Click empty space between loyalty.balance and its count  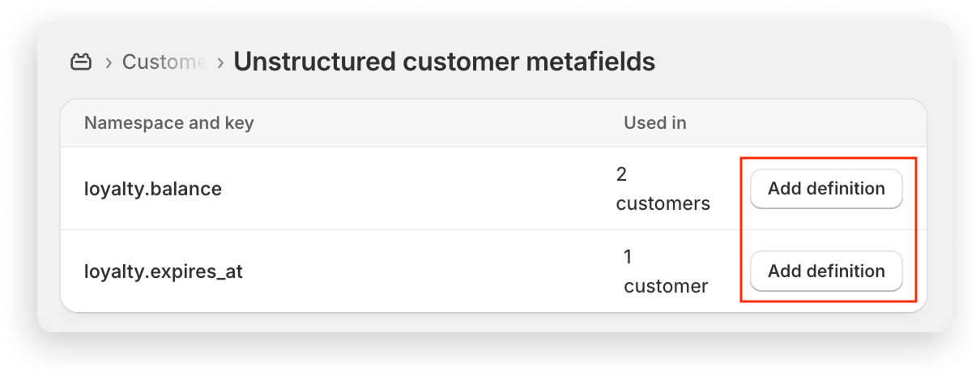point(417,189)
